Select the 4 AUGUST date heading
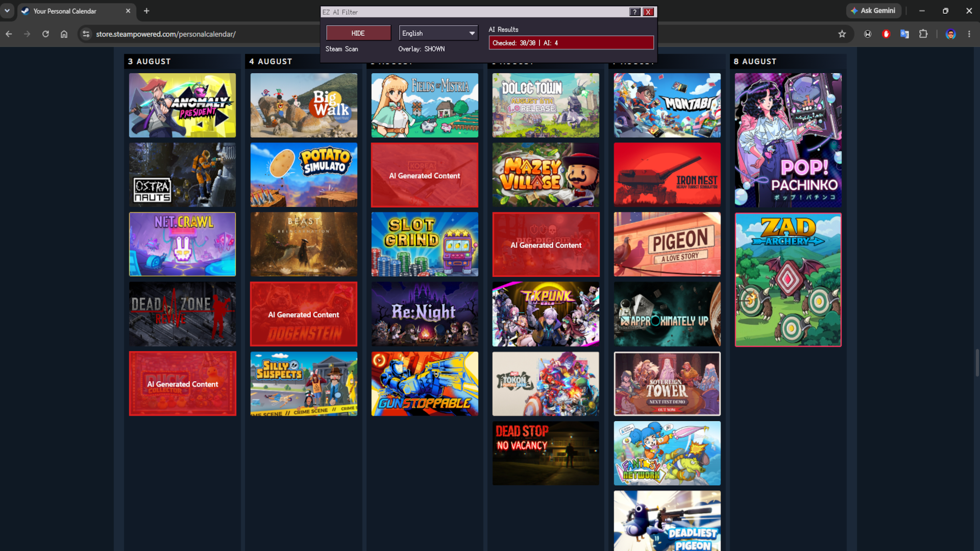Screen dimensions: 980x551 tap(271, 61)
